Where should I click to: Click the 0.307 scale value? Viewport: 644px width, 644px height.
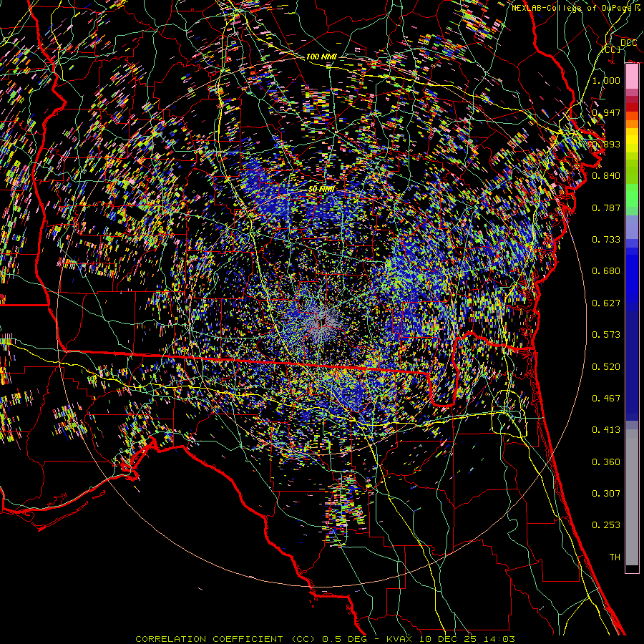tap(606, 494)
